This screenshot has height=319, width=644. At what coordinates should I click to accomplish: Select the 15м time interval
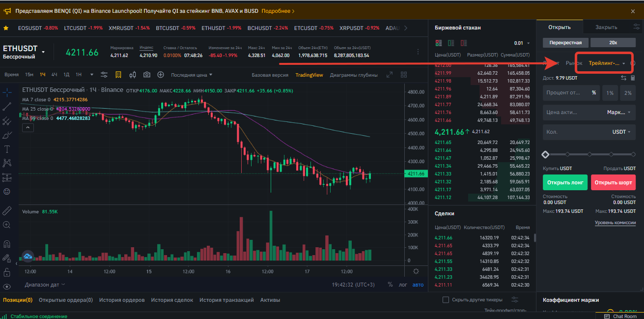pyautogui.click(x=29, y=75)
